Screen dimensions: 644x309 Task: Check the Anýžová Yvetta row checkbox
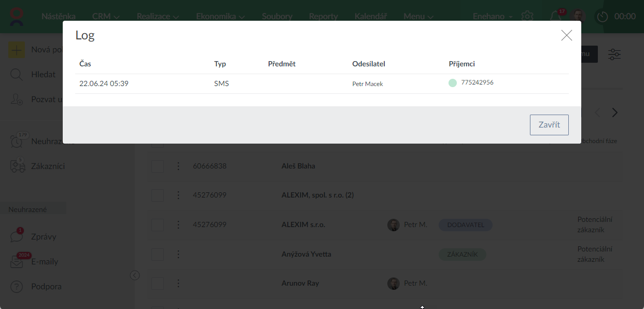158,255
